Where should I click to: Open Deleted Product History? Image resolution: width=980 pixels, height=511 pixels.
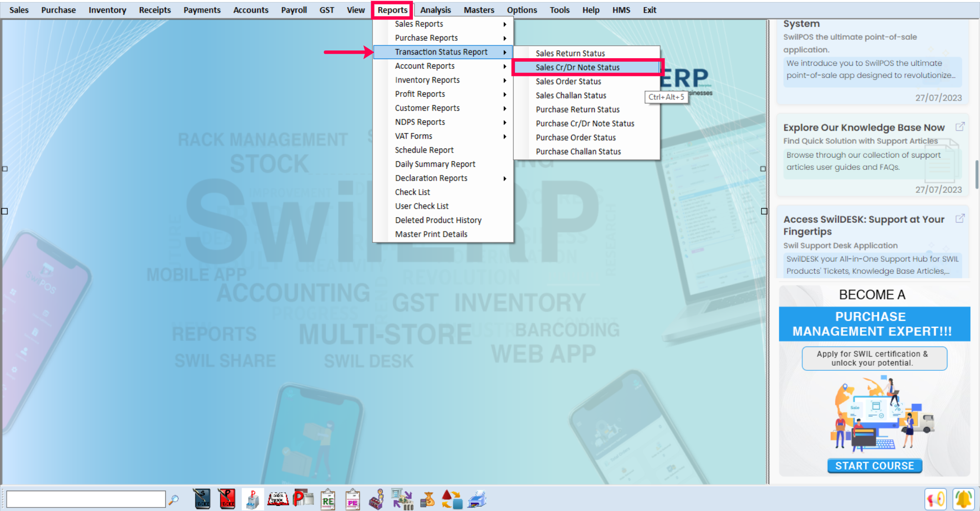pyautogui.click(x=443, y=220)
